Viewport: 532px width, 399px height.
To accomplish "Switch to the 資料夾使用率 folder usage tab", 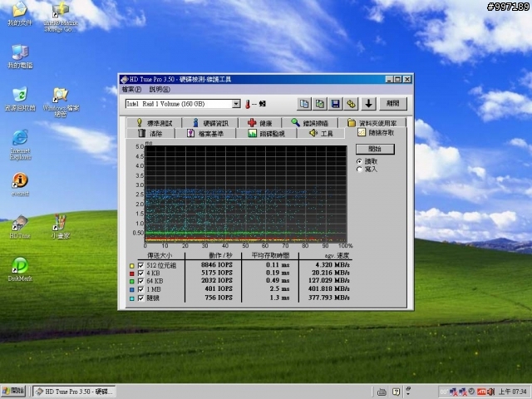I will [372, 123].
